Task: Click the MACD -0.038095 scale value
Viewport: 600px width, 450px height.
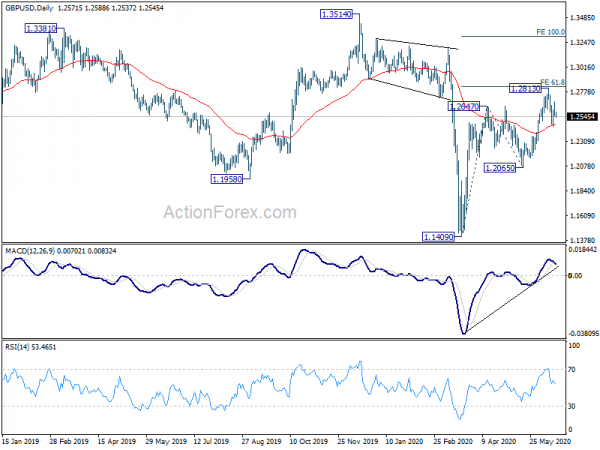Action: pos(584,334)
